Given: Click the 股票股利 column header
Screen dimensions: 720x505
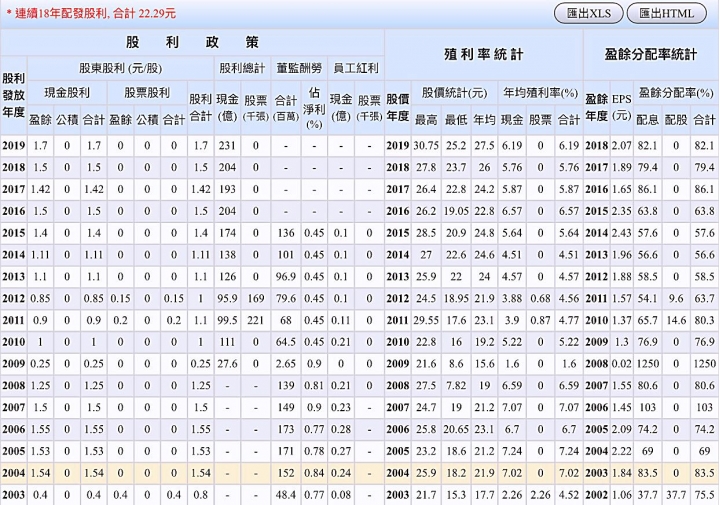Looking at the screenshot, I should (x=147, y=93).
